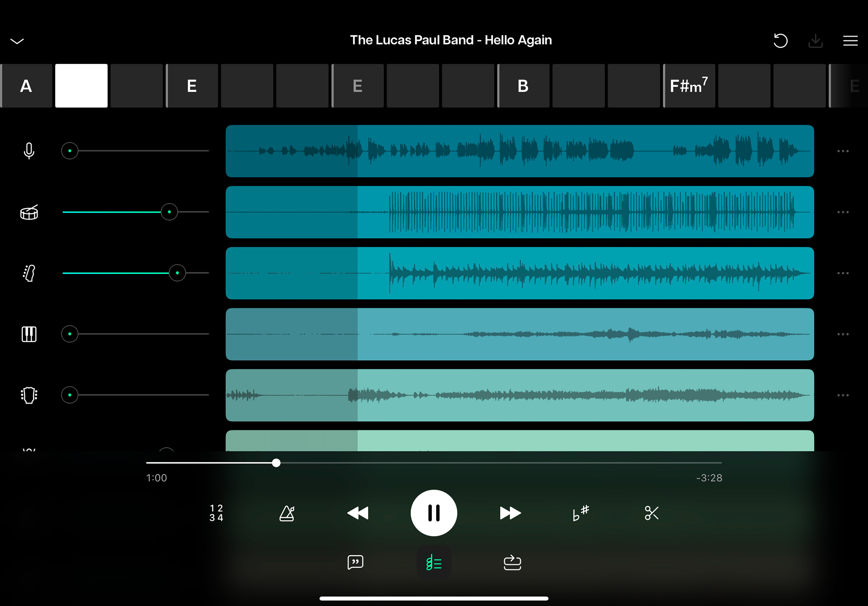
Task: Click the electric guitar track icon
Action: click(x=29, y=273)
